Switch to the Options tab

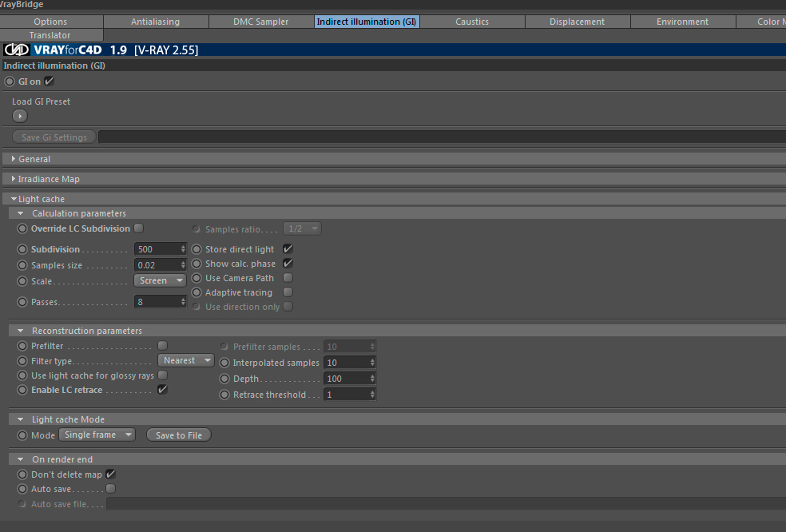point(50,22)
